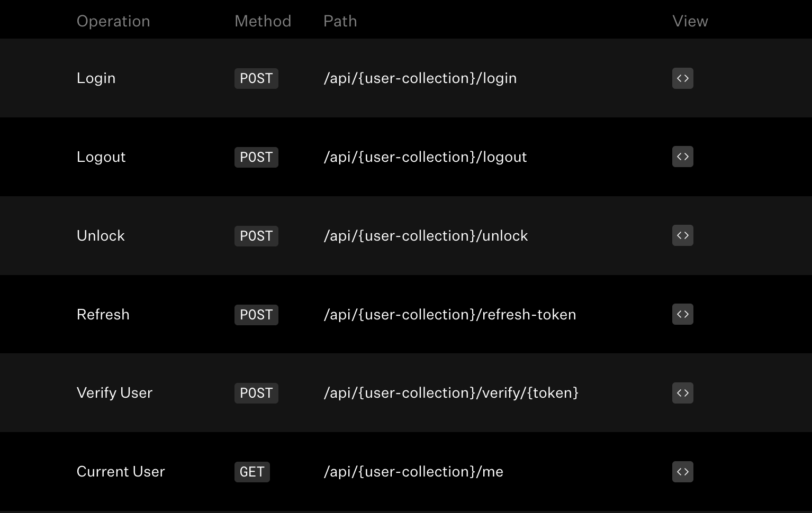
Task: Click the View column header
Action: tap(690, 21)
